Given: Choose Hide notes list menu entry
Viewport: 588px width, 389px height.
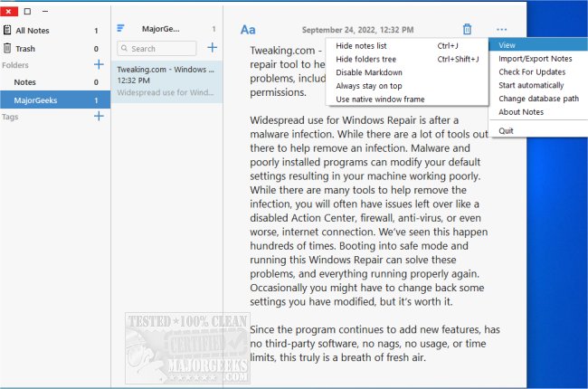Looking at the screenshot, I should [407, 46].
